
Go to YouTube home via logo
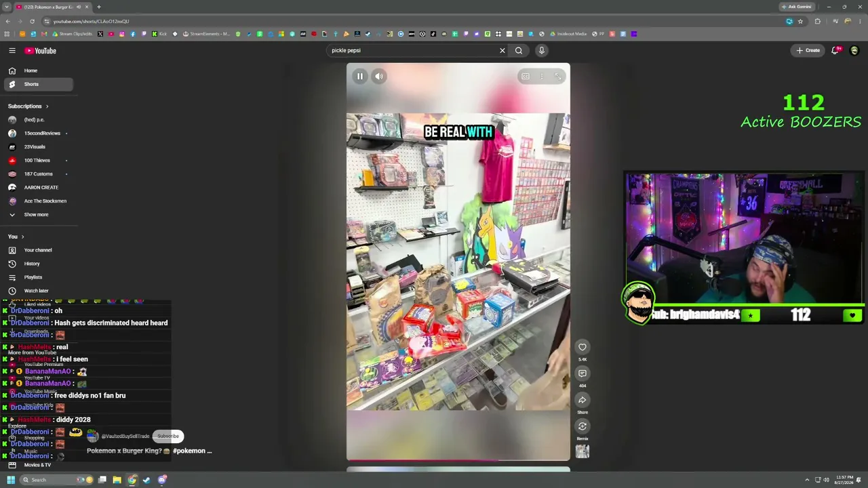point(41,51)
